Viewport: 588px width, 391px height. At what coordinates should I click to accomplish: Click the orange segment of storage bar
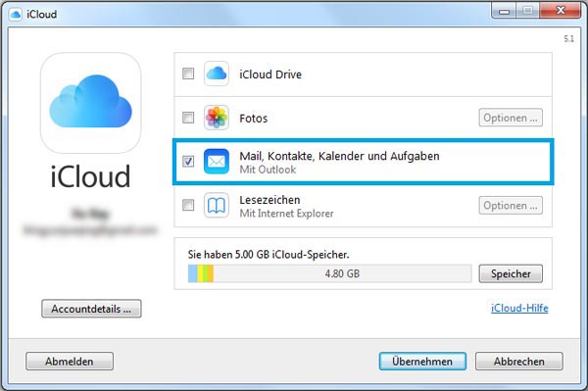click(211, 273)
